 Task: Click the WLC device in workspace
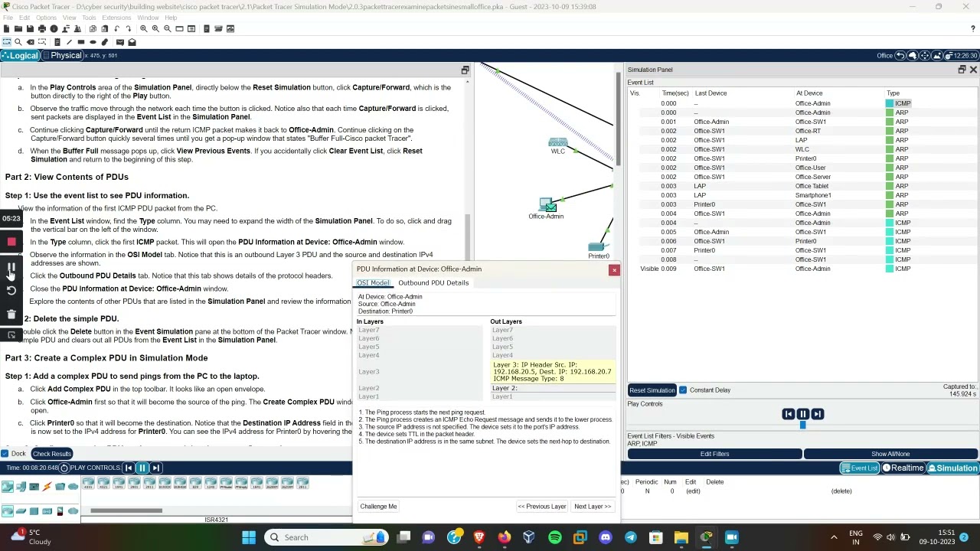point(557,142)
